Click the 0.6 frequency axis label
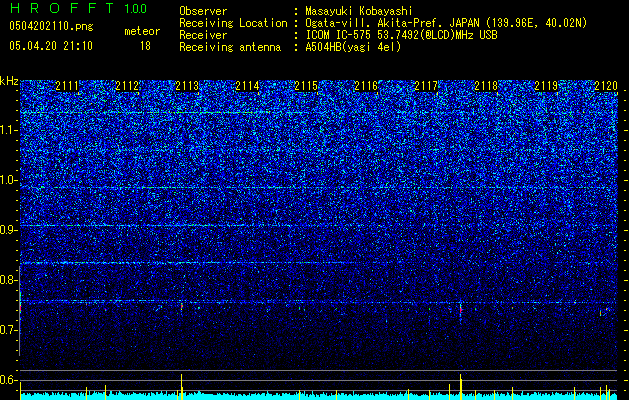This screenshot has height=400, width=629. pyautogui.click(x=9, y=380)
